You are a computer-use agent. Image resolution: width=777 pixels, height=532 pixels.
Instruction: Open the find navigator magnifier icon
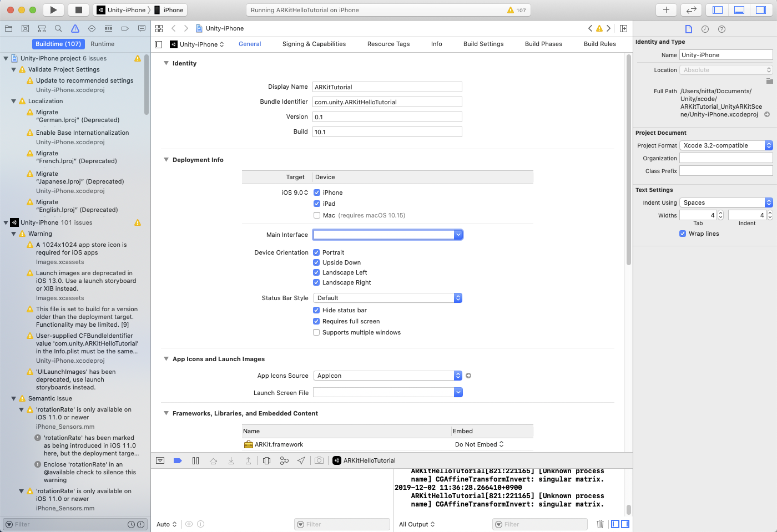[x=58, y=28]
